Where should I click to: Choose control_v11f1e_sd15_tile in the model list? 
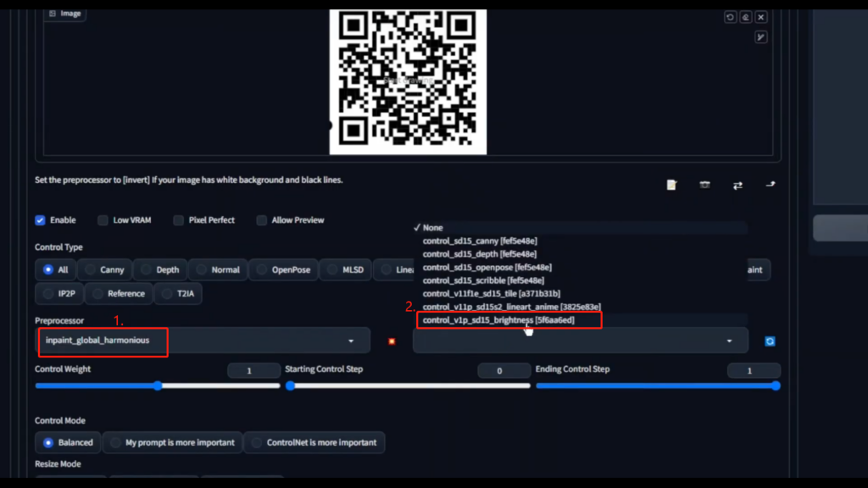tap(580, 294)
